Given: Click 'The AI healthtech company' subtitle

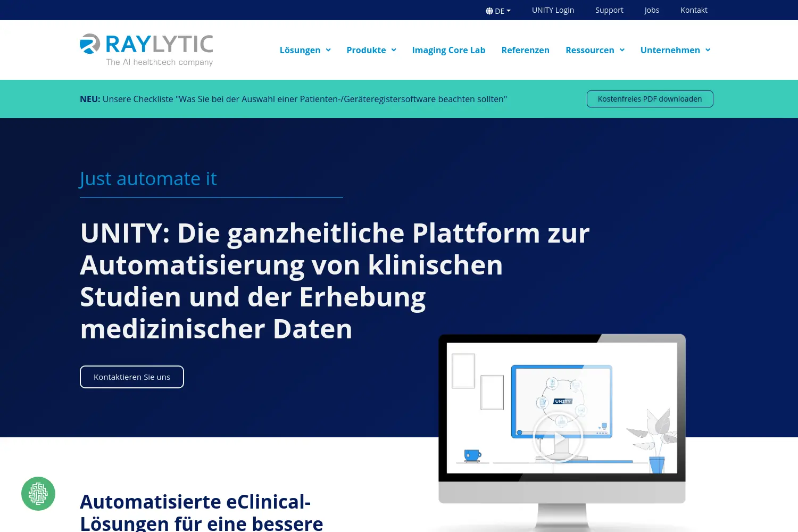Looking at the screenshot, I should click(x=160, y=62).
